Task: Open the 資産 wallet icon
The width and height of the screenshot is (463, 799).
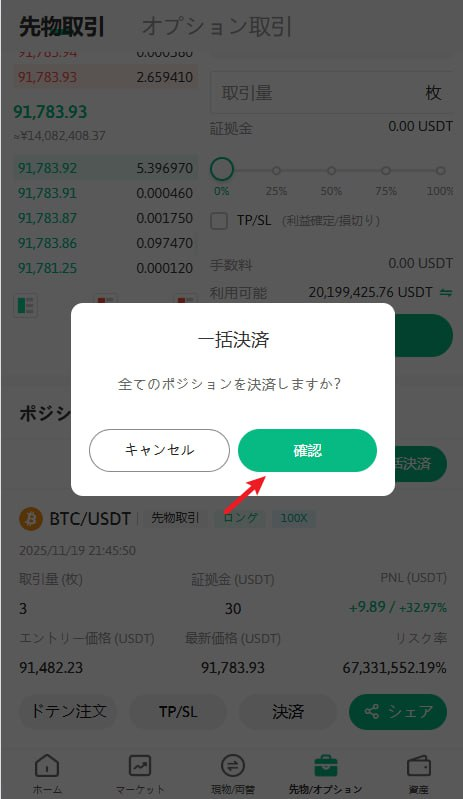Action: click(419, 766)
